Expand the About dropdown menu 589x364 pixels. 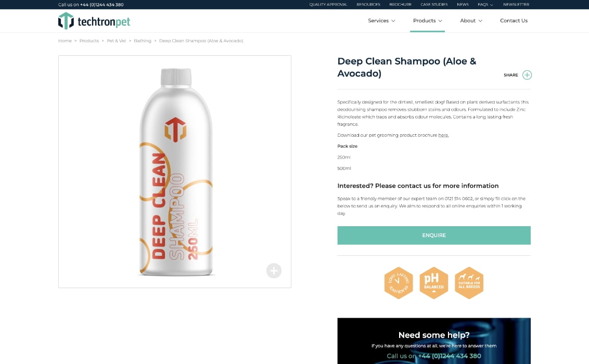471,21
